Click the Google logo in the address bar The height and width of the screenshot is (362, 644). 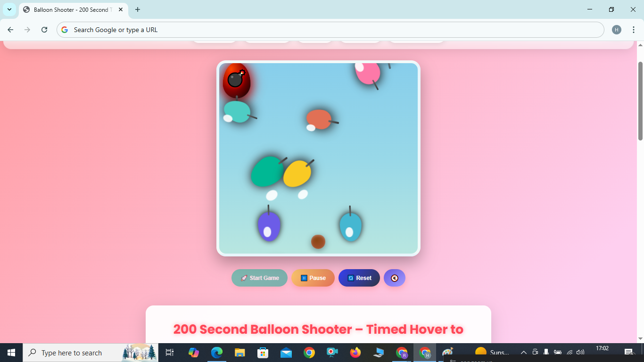[64, 29]
